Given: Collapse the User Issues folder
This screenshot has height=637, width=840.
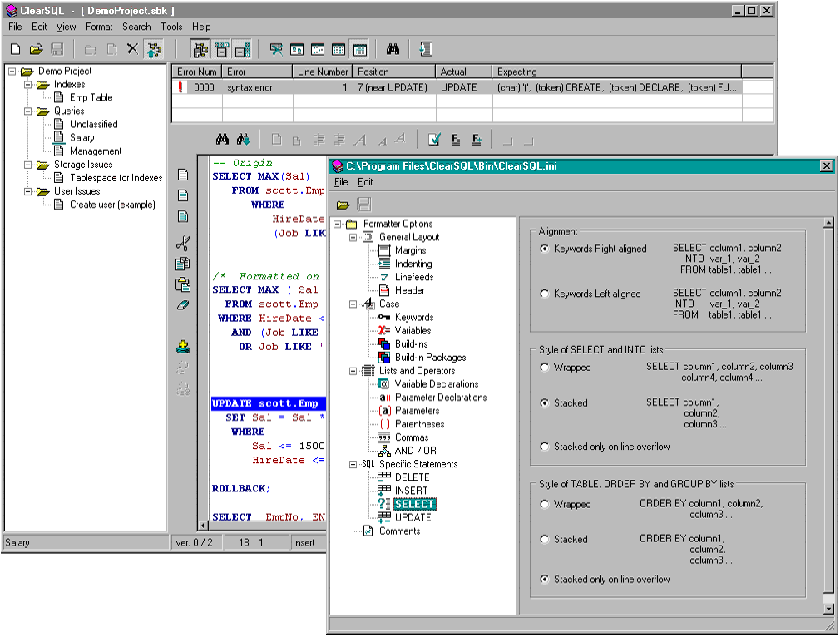Looking at the screenshot, I should point(27,192).
